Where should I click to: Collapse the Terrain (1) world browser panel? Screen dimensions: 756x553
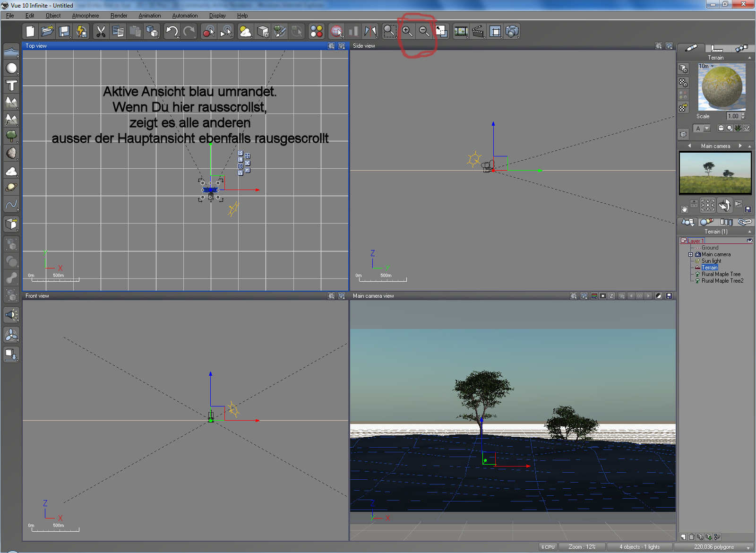pyautogui.click(x=749, y=232)
